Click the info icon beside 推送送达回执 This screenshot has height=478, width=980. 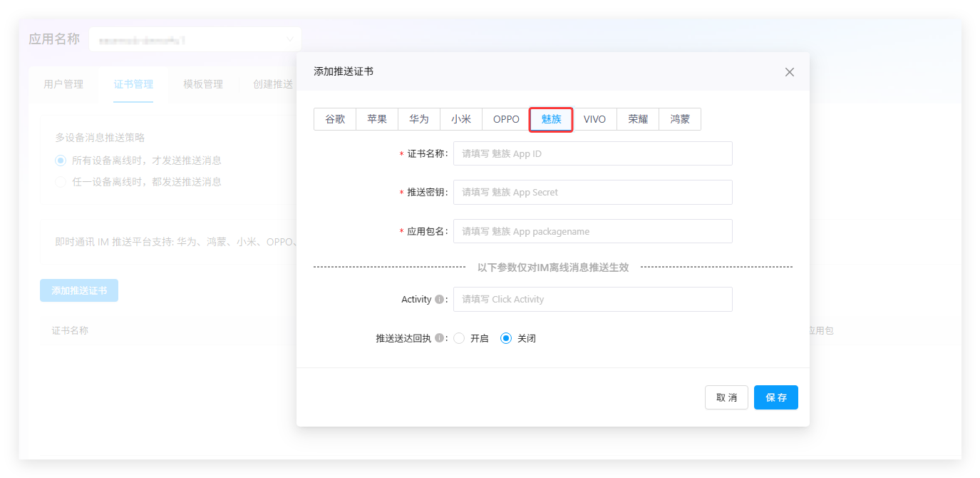click(439, 338)
